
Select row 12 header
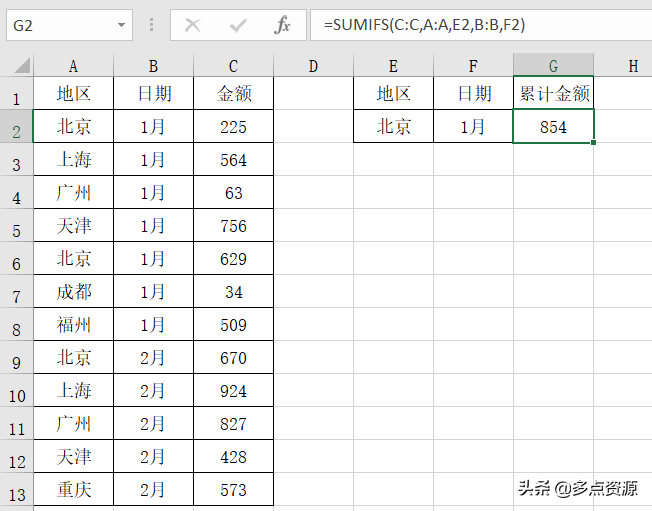click(x=16, y=457)
